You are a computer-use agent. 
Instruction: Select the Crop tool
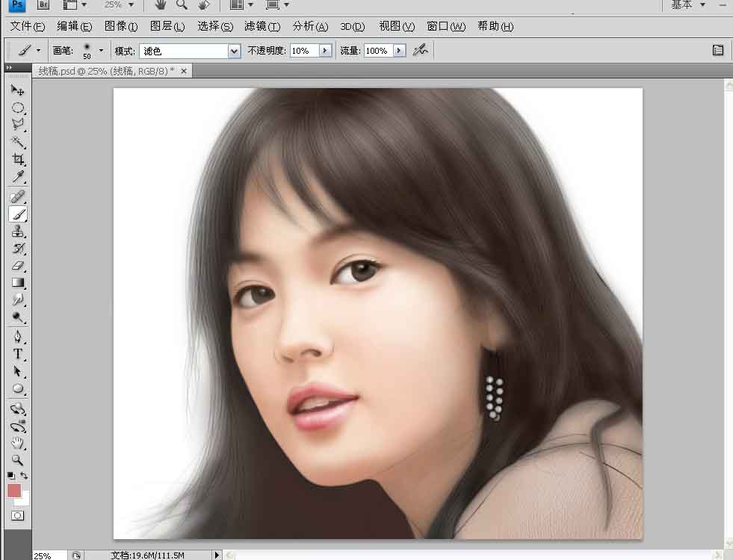(x=18, y=159)
